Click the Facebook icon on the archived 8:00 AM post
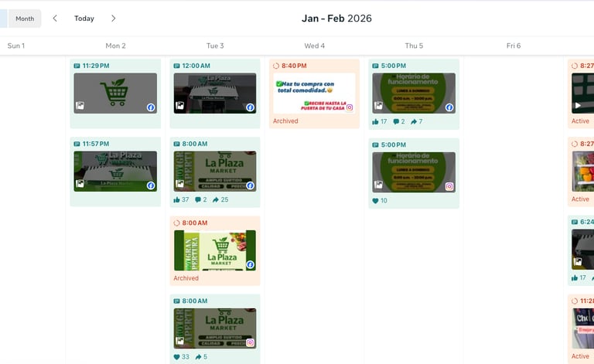Screen dimensions: 594x364 pos(251,264)
